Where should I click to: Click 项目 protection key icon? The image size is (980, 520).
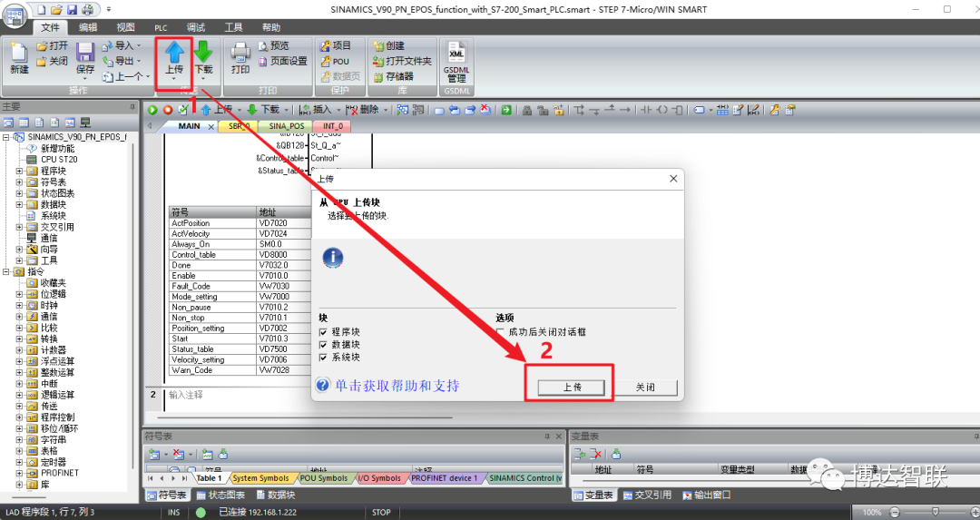tap(326, 45)
